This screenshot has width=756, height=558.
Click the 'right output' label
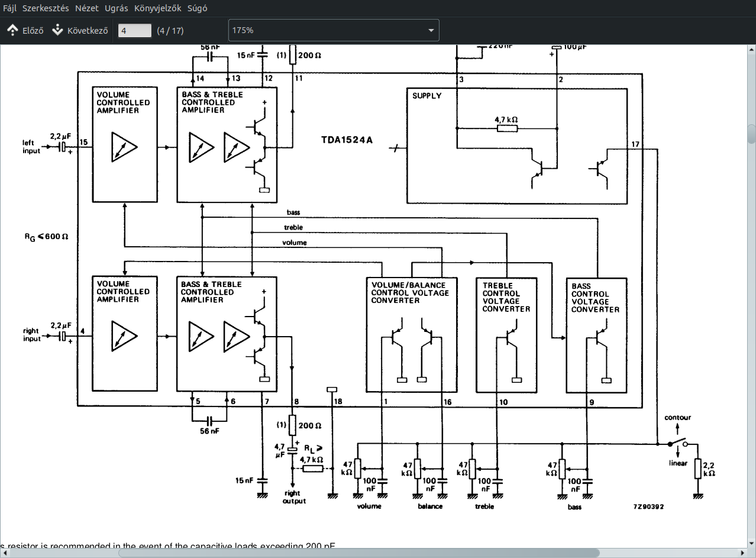294,497
